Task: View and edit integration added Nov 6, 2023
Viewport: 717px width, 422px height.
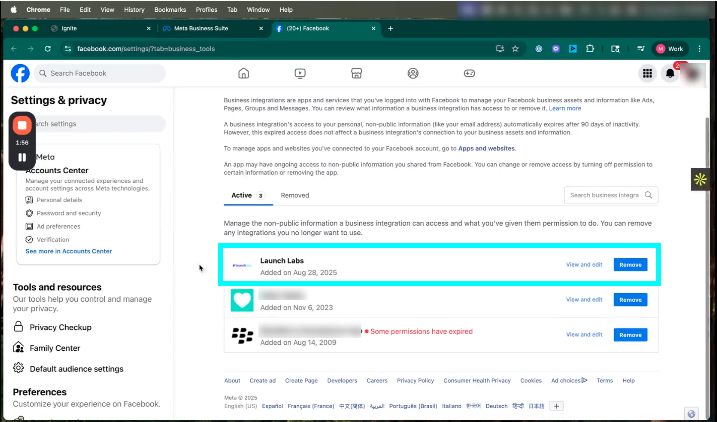Action: coord(584,299)
